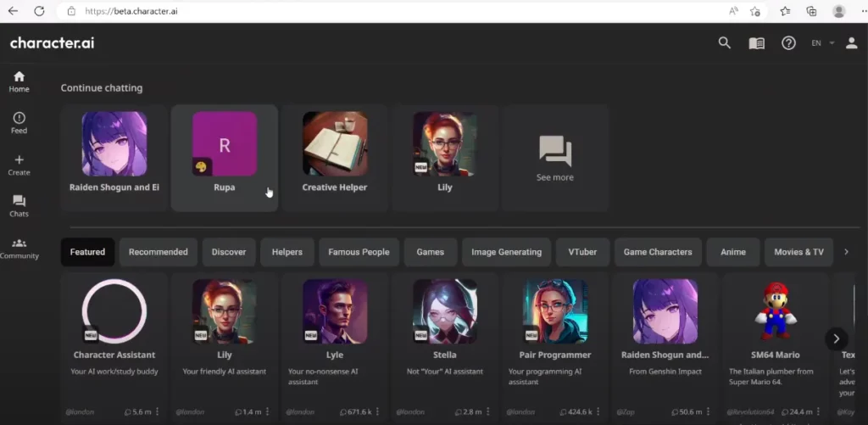Viewport: 868px width, 425px height.
Task: Open Feed in the sidebar
Action: click(19, 123)
